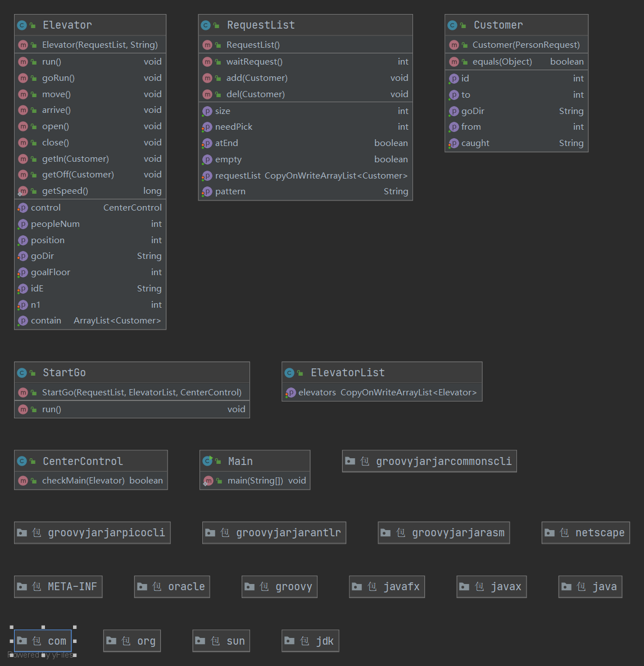Click the class icon beside Customer title
This screenshot has height=666, width=644.
(452, 25)
